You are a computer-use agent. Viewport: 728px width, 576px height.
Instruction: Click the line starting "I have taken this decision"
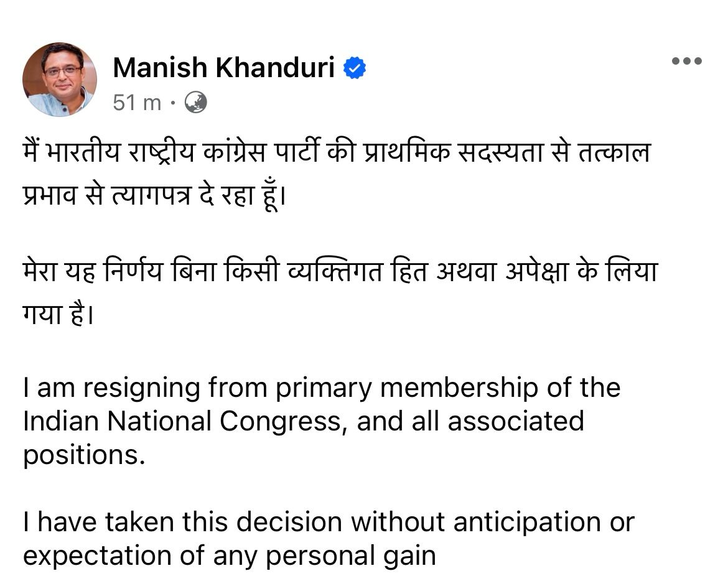[329, 522]
